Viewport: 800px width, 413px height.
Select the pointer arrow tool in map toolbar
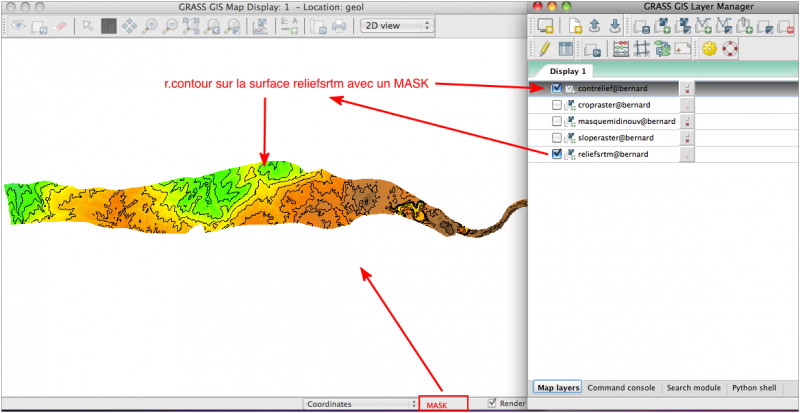pyautogui.click(x=87, y=27)
